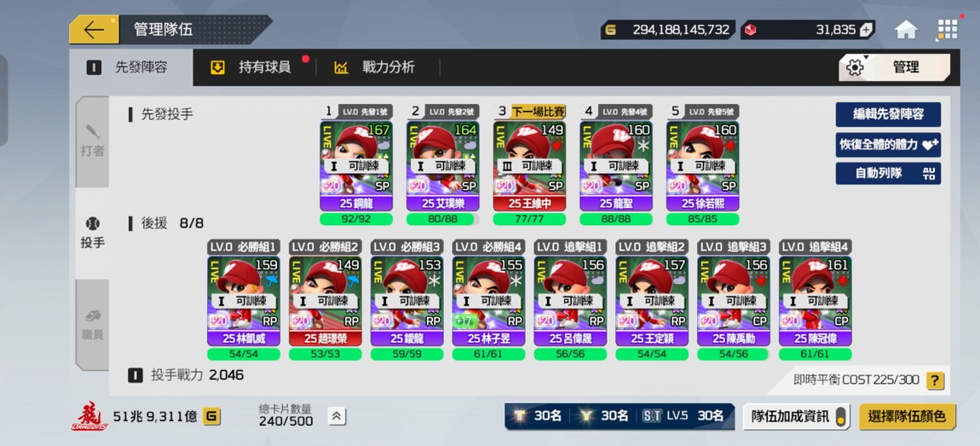Open 管理 settings with gear icon

894,67
